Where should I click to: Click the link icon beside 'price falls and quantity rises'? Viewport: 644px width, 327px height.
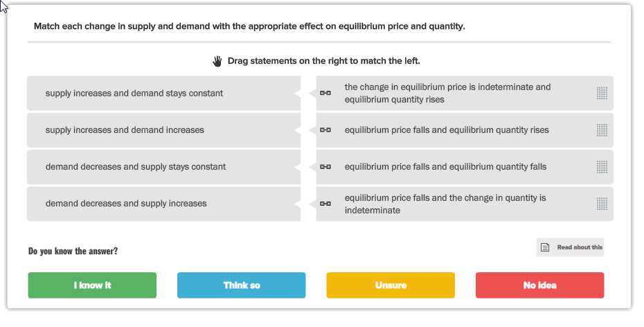(x=325, y=130)
